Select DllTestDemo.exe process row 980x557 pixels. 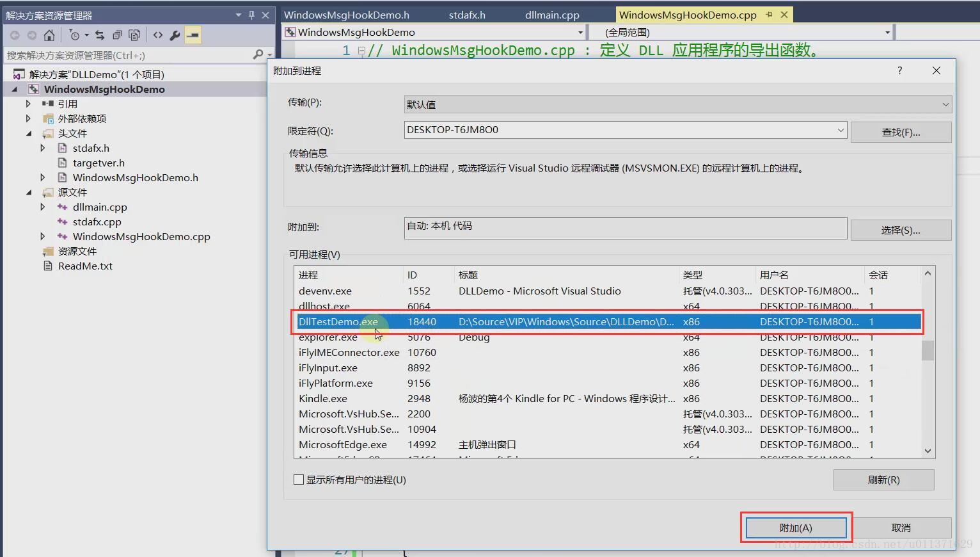point(608,321)
